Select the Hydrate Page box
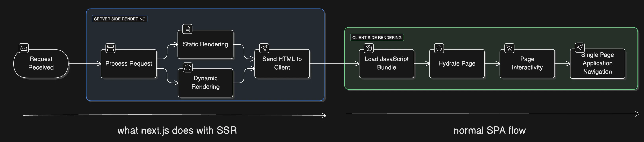The height and width of the screenshot is (142, 644). pyautogui.click(x=457, y=64)
